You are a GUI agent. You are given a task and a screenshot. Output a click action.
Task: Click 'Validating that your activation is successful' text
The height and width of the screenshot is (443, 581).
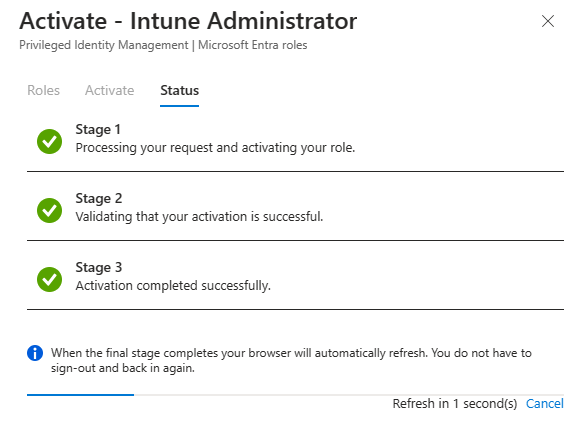199,216
